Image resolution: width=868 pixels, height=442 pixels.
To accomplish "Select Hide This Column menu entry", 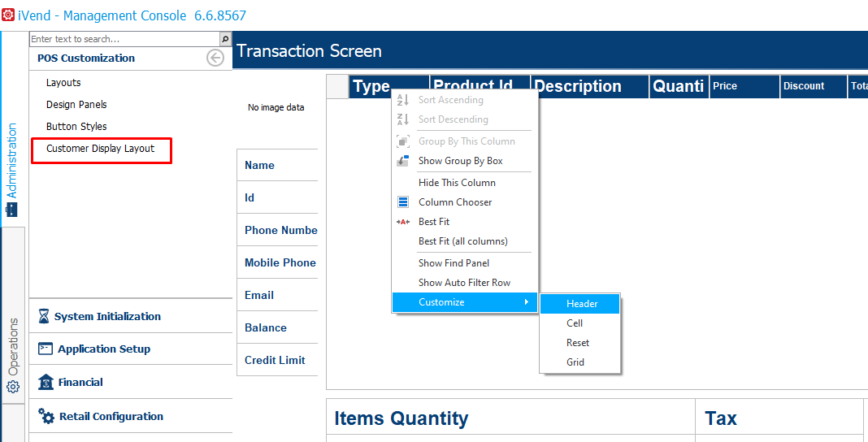I will point(465,183).
